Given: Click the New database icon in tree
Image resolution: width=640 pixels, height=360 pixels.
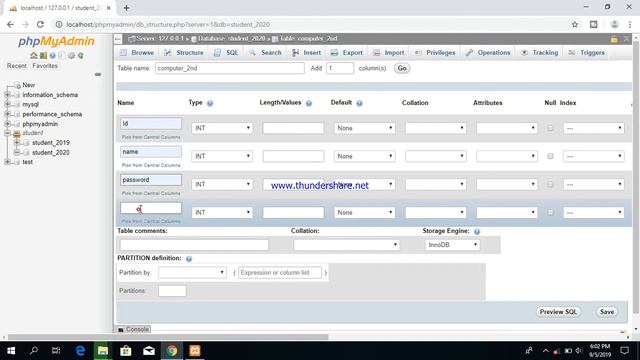Looking at the screenshot, I should [x=18, y=85].
